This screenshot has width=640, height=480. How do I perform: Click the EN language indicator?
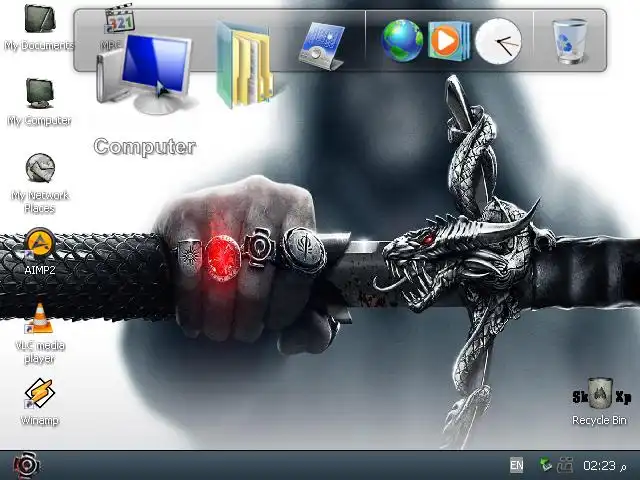(516, 465)
